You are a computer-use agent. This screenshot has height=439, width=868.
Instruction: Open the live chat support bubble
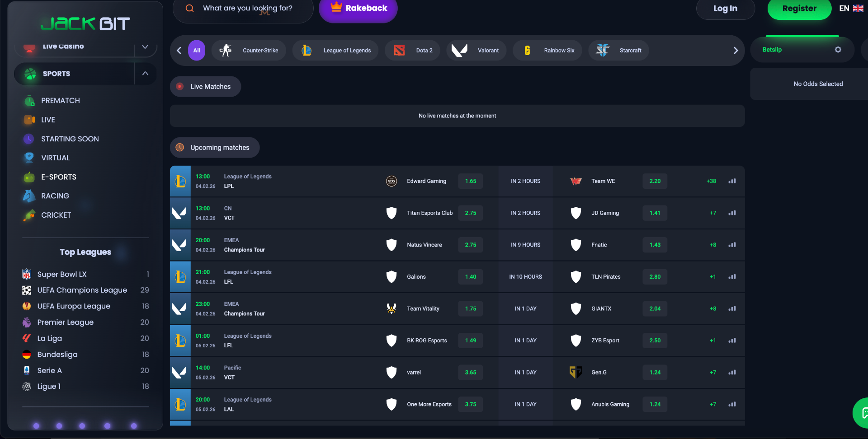click(x=863, y=413)
